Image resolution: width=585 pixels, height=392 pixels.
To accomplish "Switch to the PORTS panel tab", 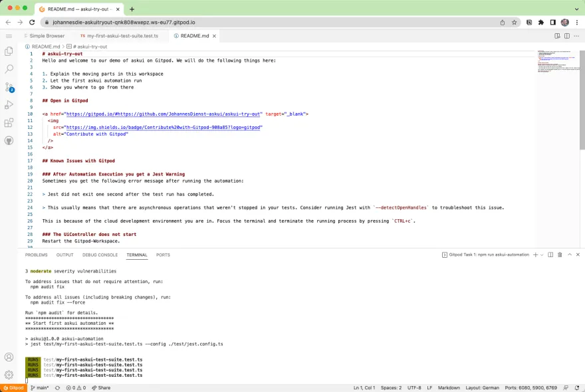I will pos(163,254).
